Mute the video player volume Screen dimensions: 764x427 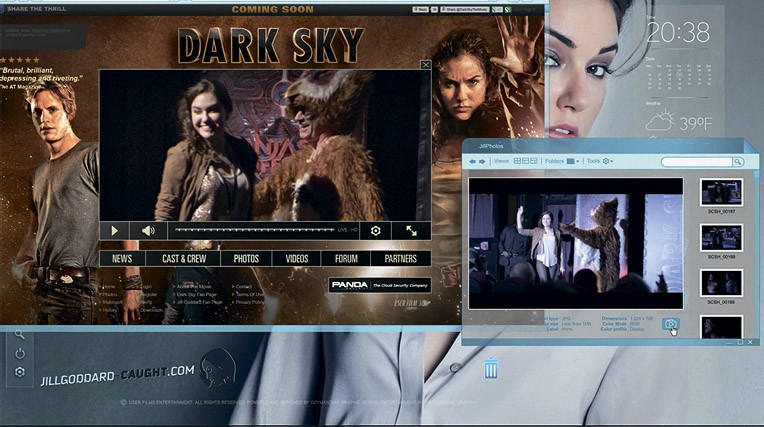148,230
